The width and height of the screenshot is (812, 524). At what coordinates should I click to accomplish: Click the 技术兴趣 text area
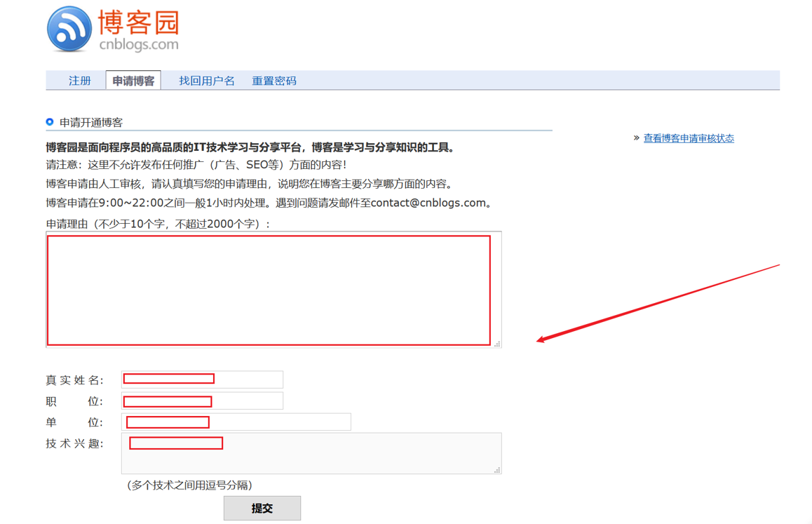[311, 454]
